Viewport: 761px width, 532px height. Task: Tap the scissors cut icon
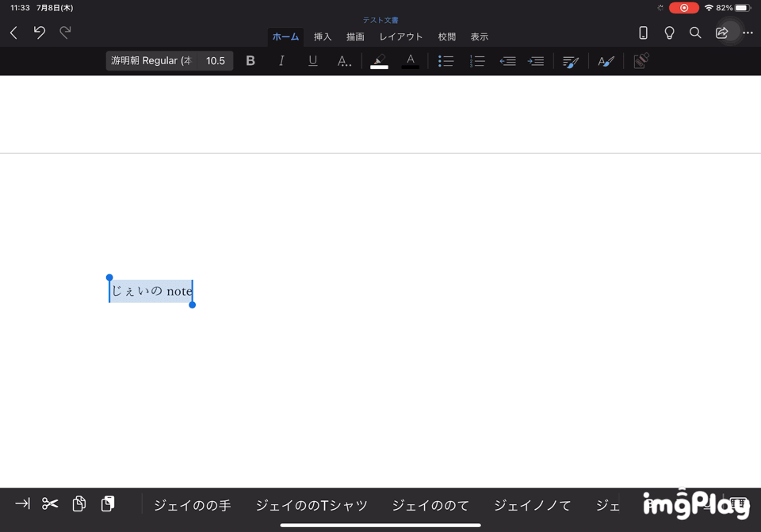[49, 504]
